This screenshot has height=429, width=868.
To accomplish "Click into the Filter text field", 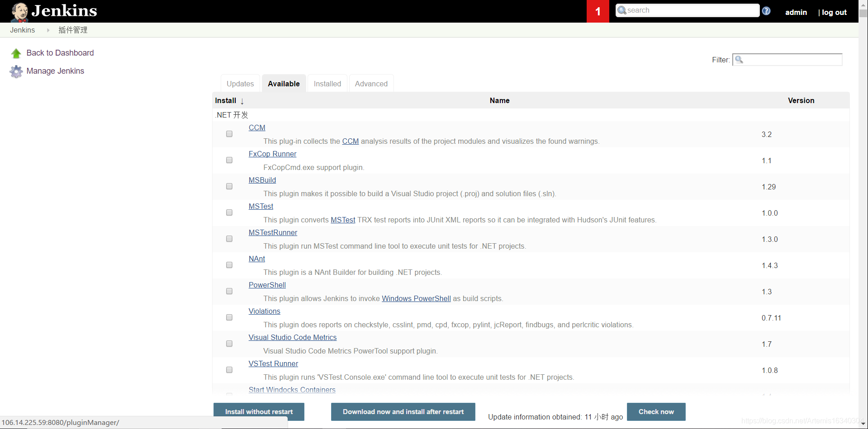I will point(787,59).
